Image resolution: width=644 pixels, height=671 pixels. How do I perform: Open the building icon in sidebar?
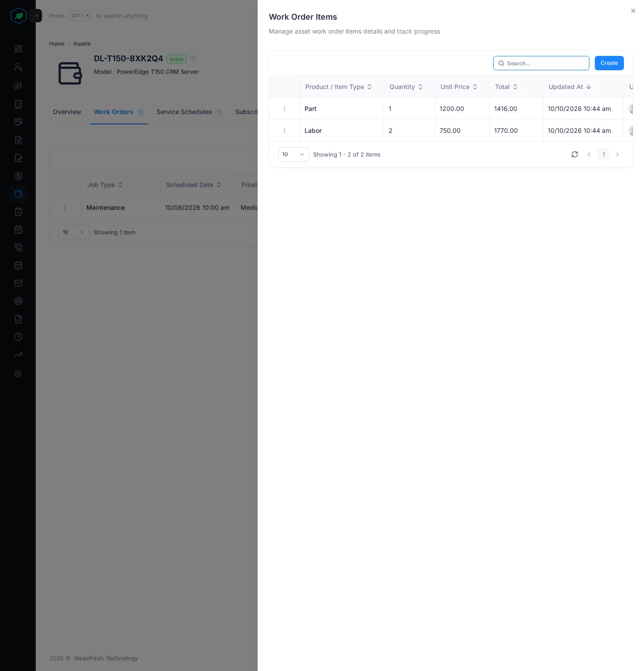[x=18, y=104]
